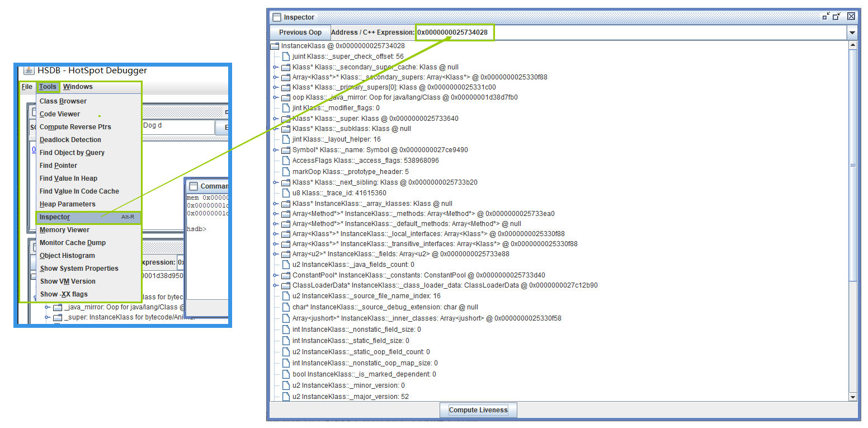Select Show VM Version entry

[88, 281]
